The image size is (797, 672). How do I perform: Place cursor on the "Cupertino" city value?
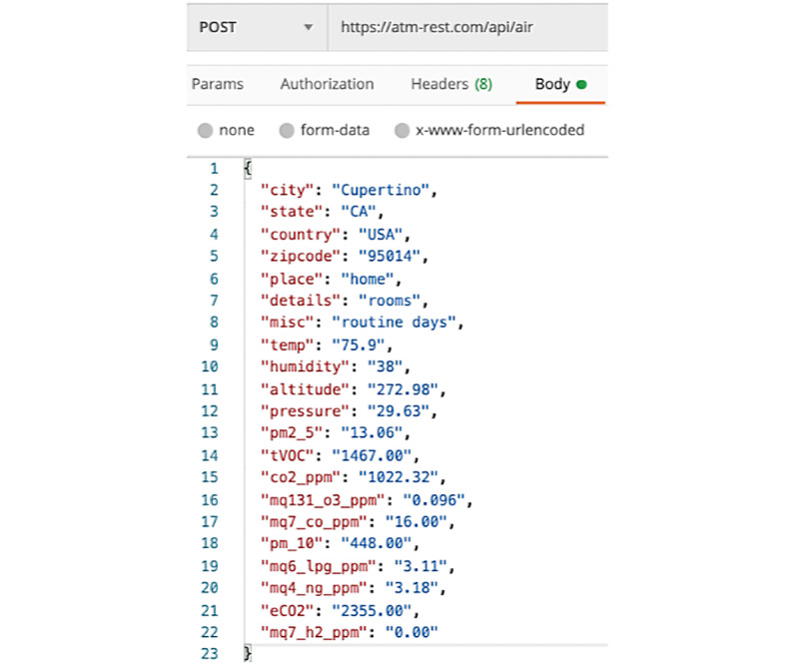(x=381, y=190)
